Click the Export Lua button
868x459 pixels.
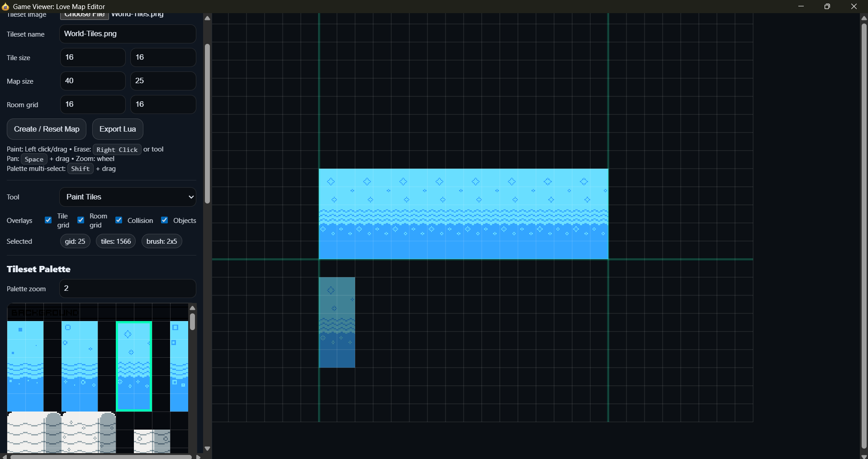[x=117, y=129]
